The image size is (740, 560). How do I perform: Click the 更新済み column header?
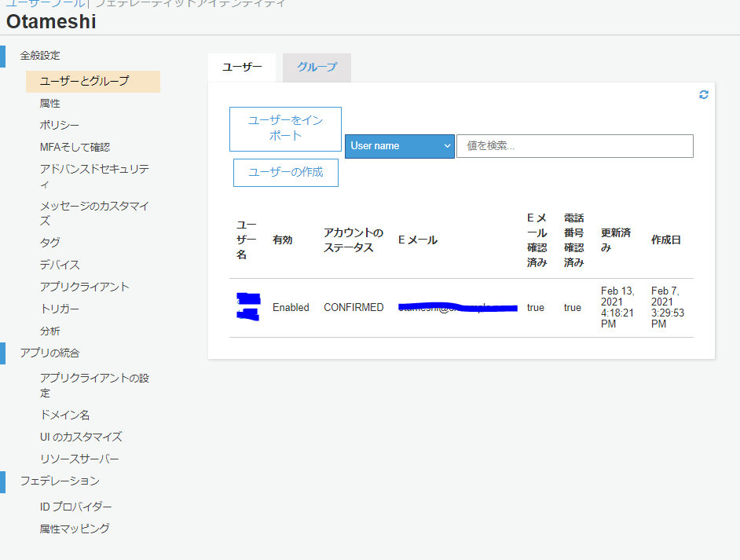click(615, 240)
